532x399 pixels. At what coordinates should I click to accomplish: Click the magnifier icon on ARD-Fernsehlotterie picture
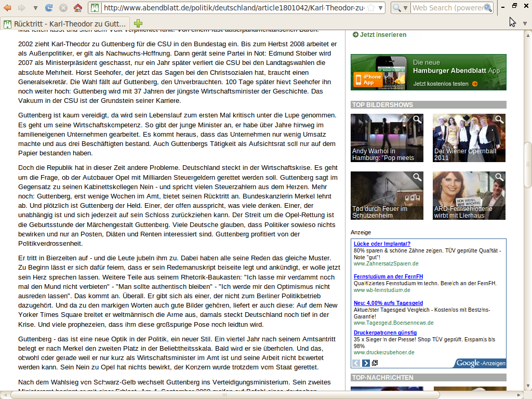(x=499, y=177)
